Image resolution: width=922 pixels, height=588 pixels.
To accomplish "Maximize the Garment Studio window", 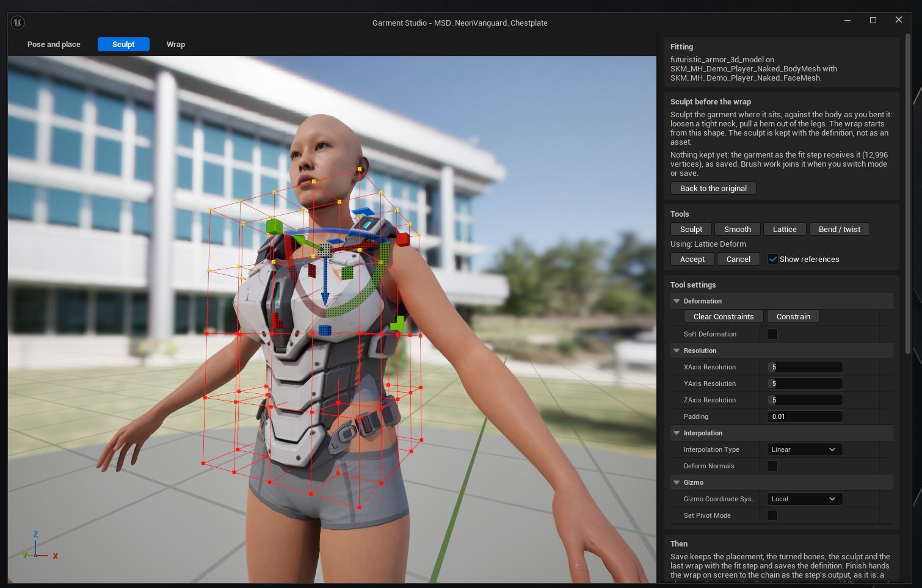I will pos(873,20).
